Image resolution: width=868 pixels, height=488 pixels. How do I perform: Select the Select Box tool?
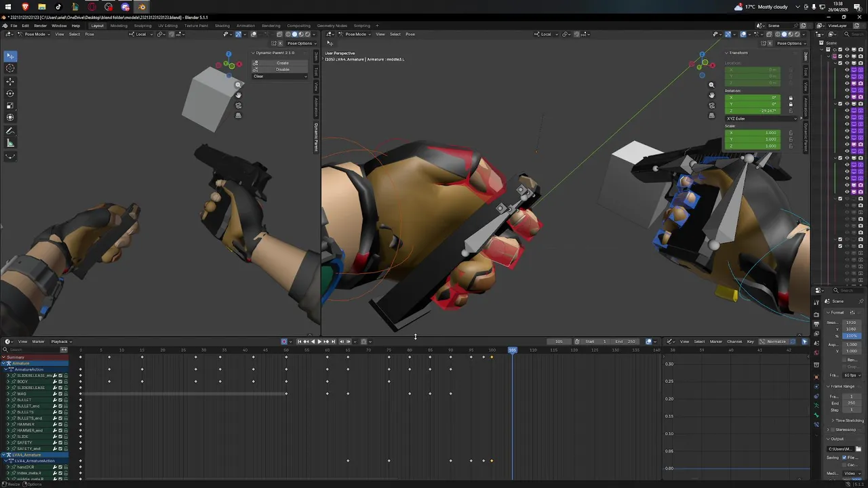(10, 56)
